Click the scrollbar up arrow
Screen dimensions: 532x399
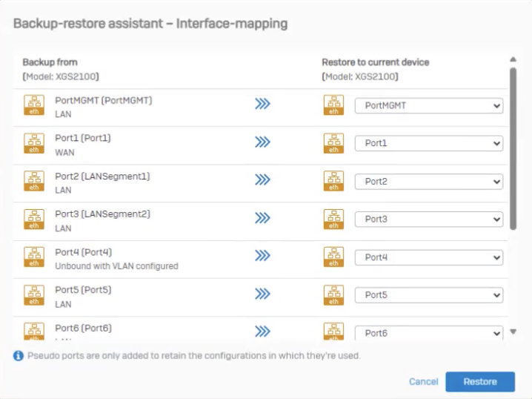tap(513, 59)
